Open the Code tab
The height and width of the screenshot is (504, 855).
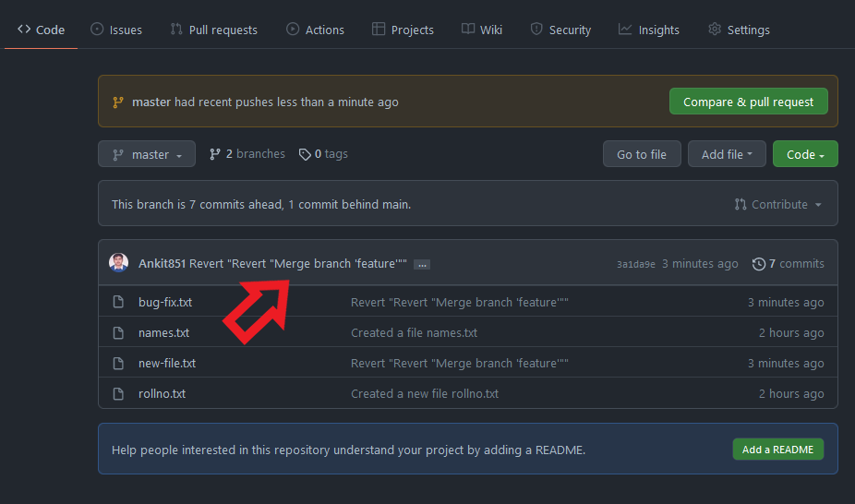click(41, 30)
